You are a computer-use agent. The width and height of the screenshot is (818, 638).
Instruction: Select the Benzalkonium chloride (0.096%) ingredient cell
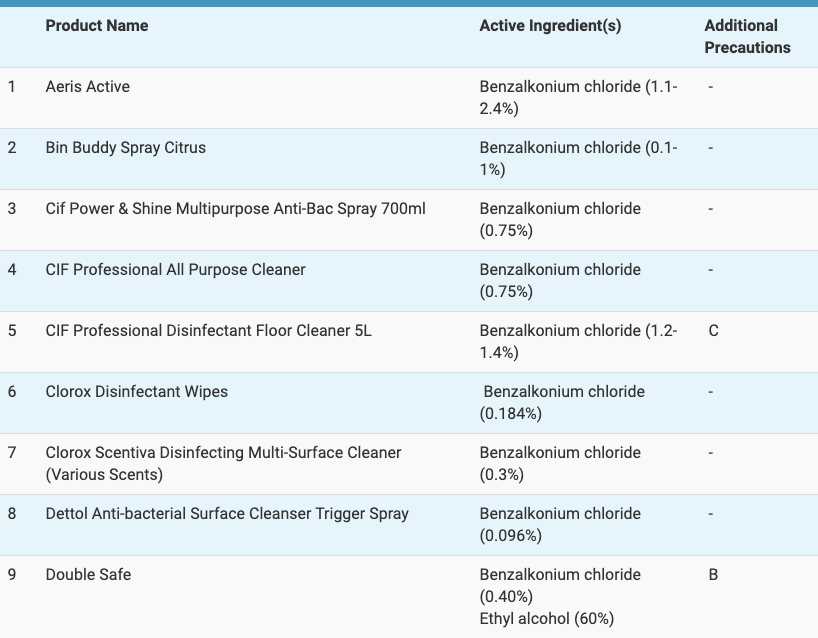click(560, 524)
